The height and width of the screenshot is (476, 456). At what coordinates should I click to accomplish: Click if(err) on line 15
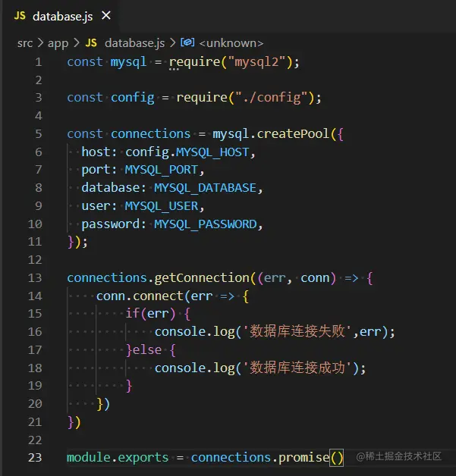coord(151,314)
